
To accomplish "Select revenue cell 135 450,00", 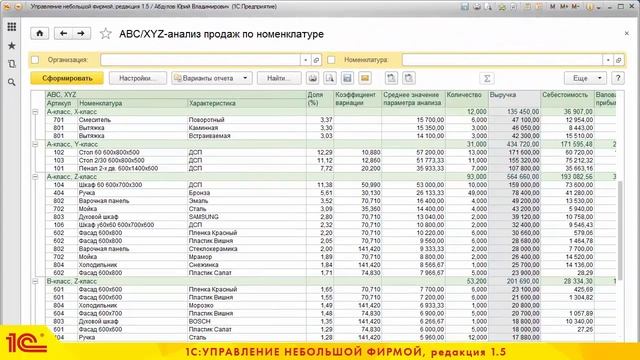I will tap(514, 112).
